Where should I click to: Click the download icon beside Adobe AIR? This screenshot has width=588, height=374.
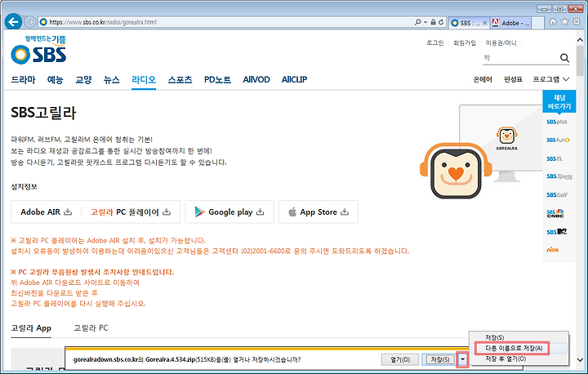68,212
